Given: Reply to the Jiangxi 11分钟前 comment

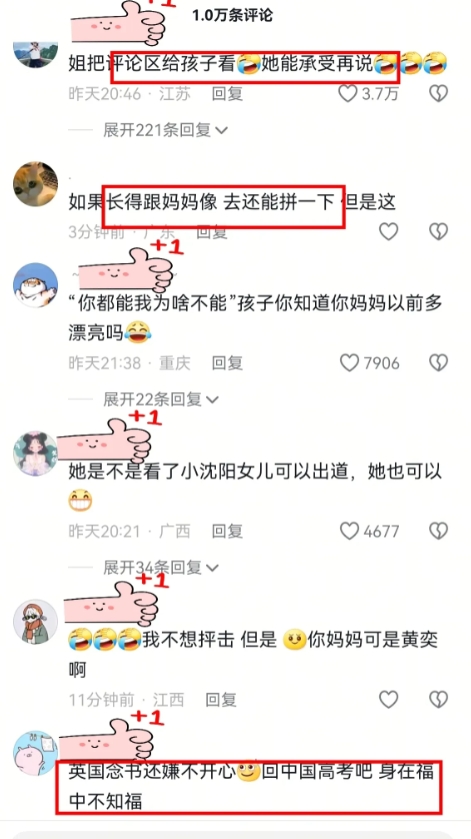Looking at the screenshot, I should click(x=221, y=699).
